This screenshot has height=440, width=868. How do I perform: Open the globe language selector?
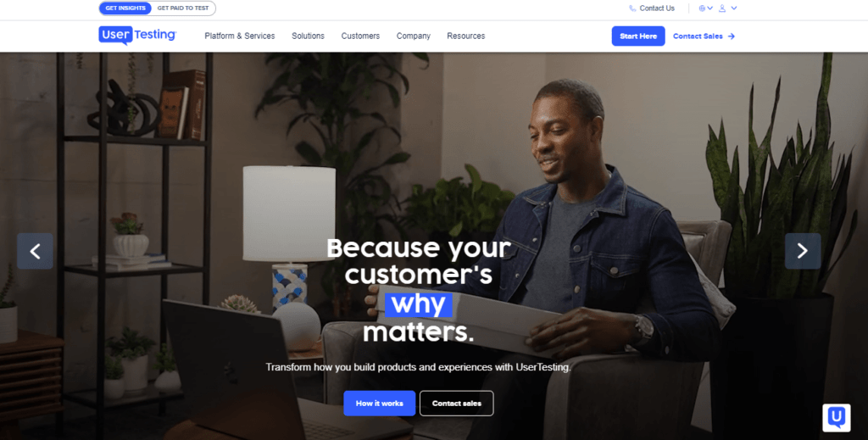click(x=702, y=8)
